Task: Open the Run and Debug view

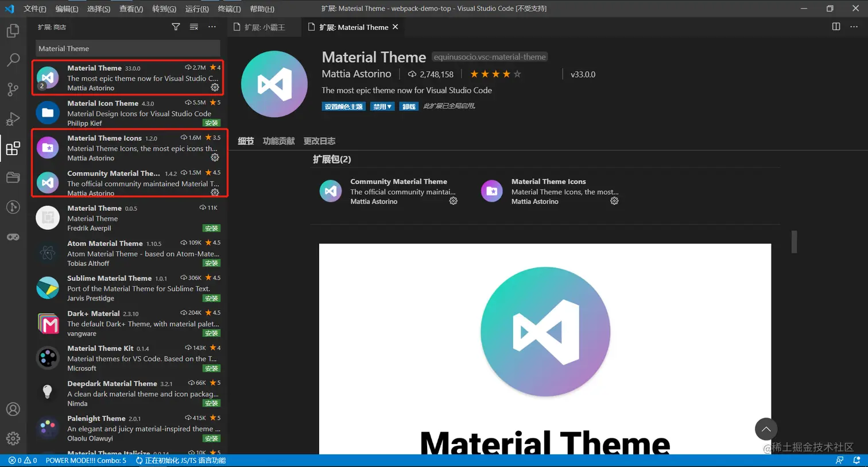Action: tap(13, 119)
